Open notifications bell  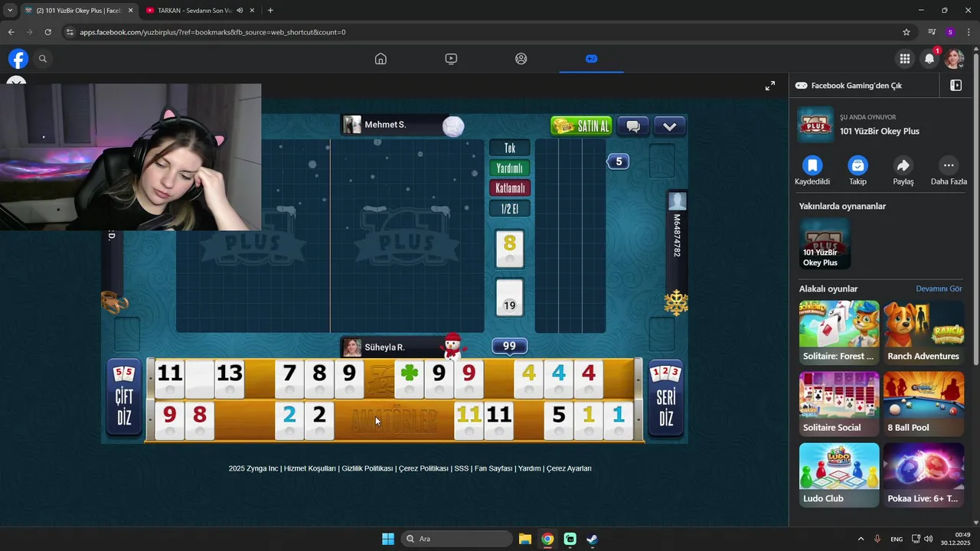coord(929,59)
